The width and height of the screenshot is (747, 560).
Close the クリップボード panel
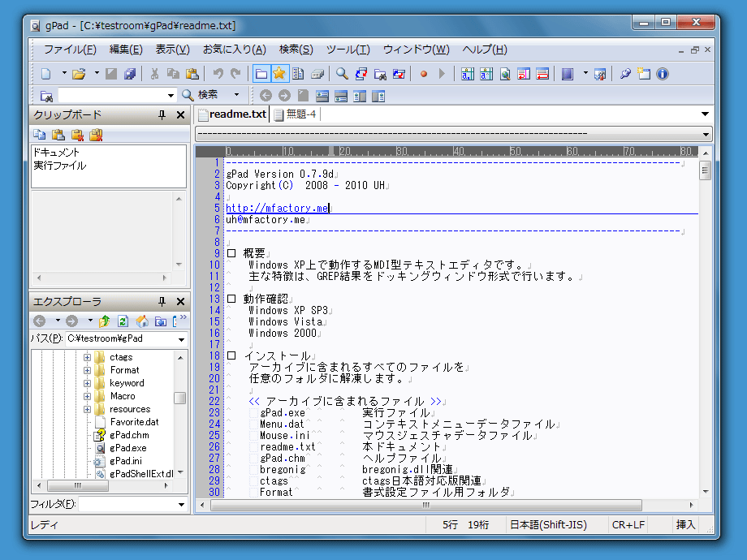point(180,114)
